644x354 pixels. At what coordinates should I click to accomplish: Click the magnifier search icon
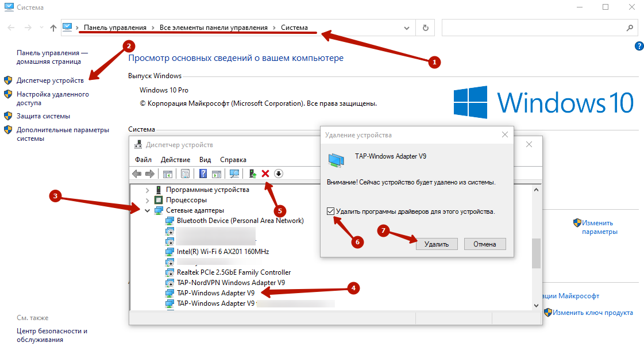(630, 28)
